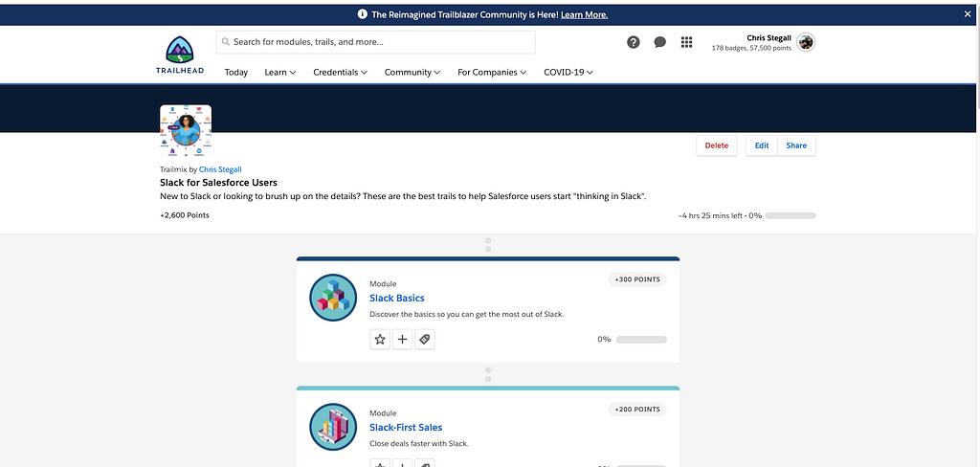Follow the Learn More banner link
This screenshot has height=467, width=980.
click(x=584, y=14)
